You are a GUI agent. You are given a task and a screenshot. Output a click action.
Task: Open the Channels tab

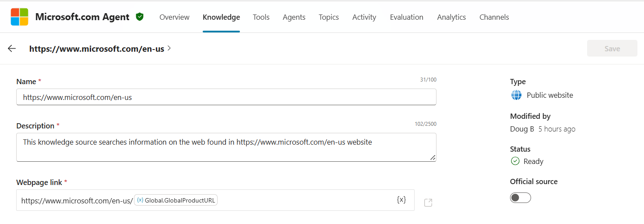[494, 17]
